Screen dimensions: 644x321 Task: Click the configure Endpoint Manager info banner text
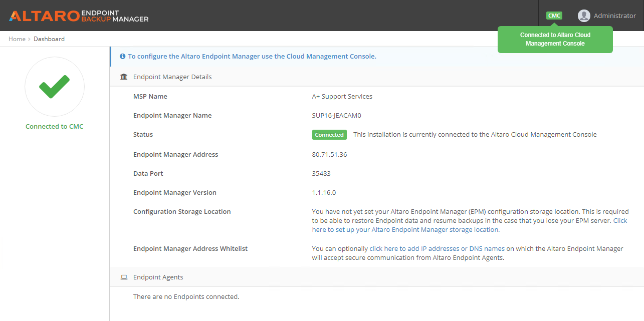point(252,56)
